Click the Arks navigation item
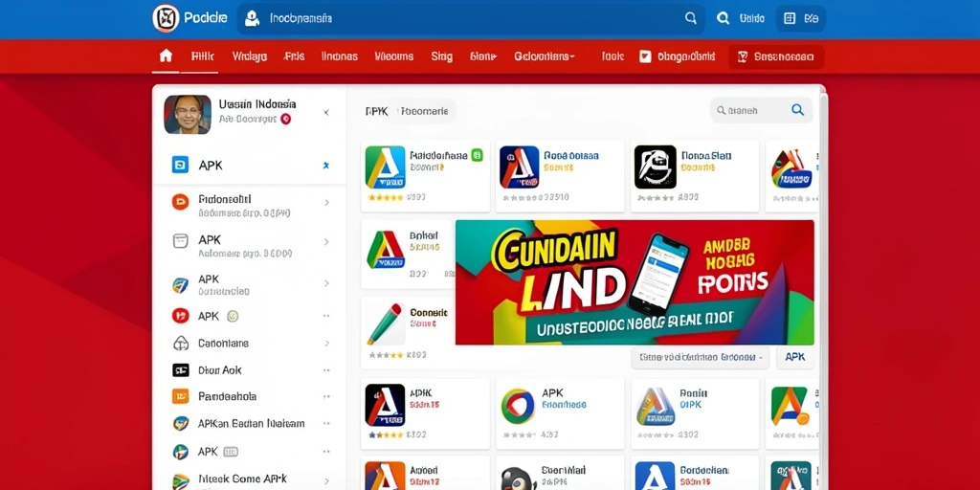980x490 pixels. point(294,56)
